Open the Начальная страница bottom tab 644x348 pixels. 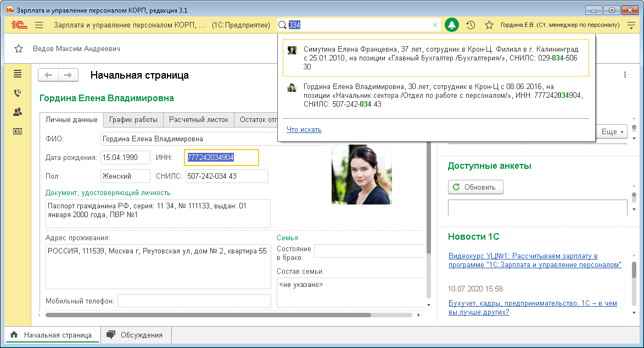tap(52, 335)
